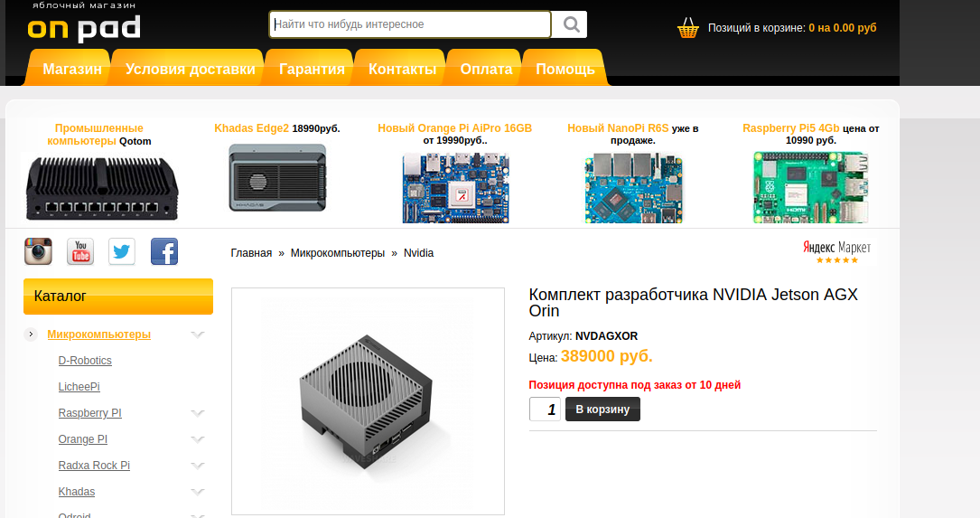This screenshot has height=518, width=980.
Task: Click the on pad store logo
Action: [x=84, y=24]
